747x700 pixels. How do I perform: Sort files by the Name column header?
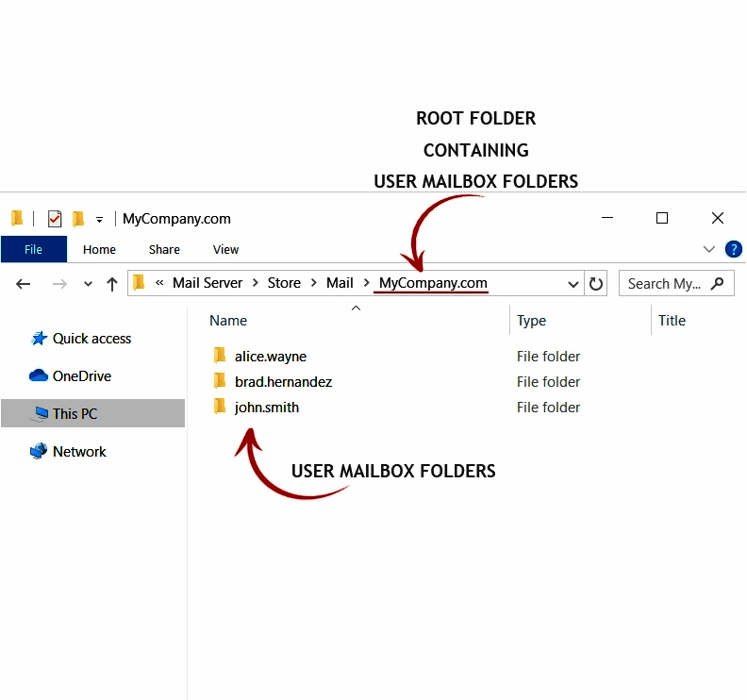pyautogui.click(x=228, y=321)
